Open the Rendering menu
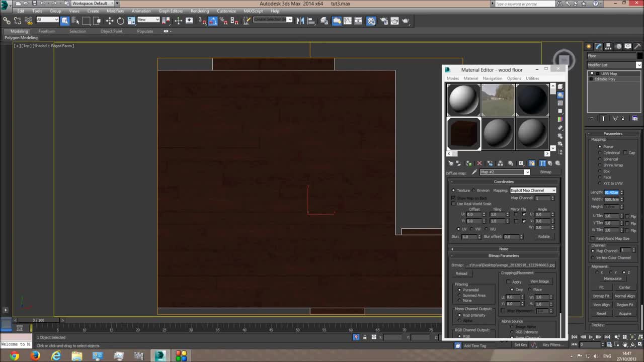 [200, 11]
